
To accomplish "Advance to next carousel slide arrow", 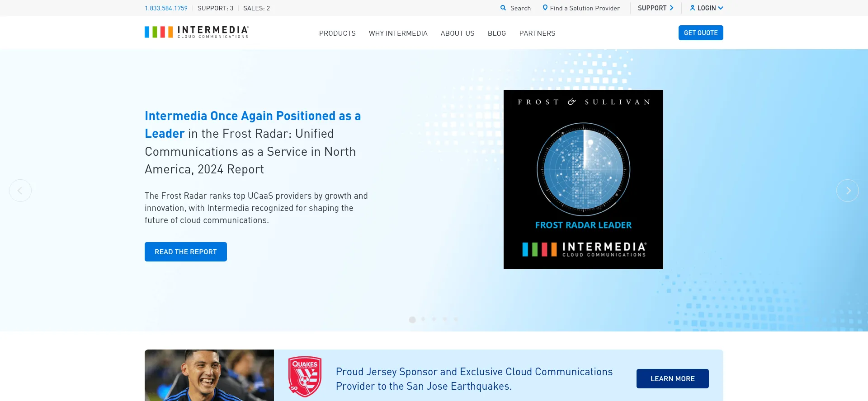I will (847, 191).
